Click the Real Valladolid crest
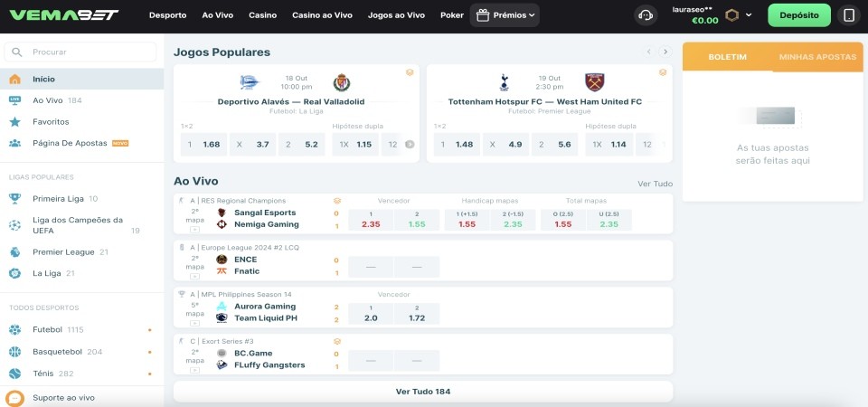This screenshot has height=407, width=868. pos(342,82)
